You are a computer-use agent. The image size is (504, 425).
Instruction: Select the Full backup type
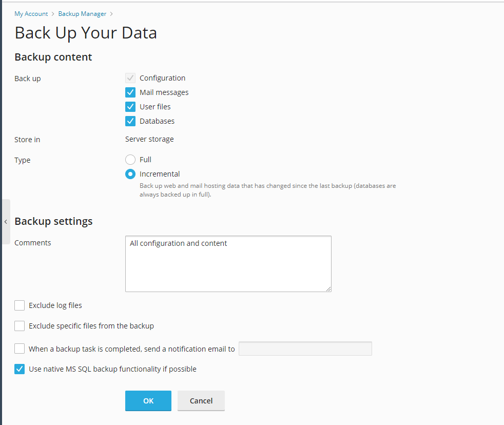130,160
